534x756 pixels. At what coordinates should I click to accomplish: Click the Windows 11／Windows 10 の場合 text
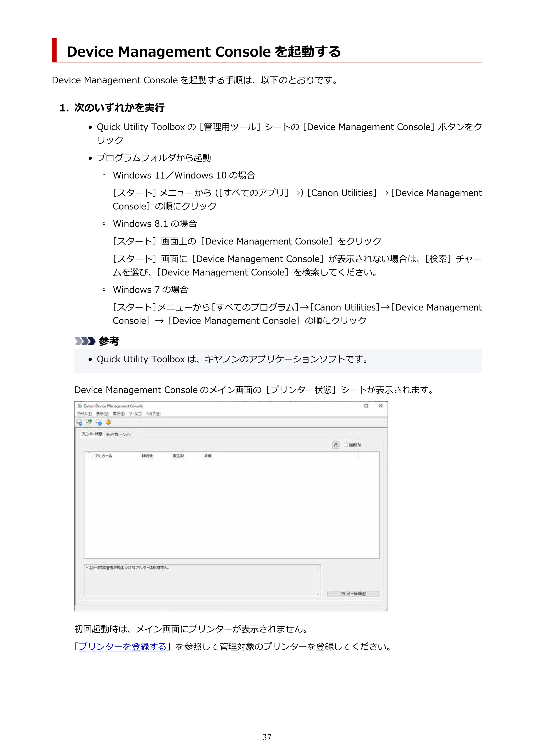184,175
